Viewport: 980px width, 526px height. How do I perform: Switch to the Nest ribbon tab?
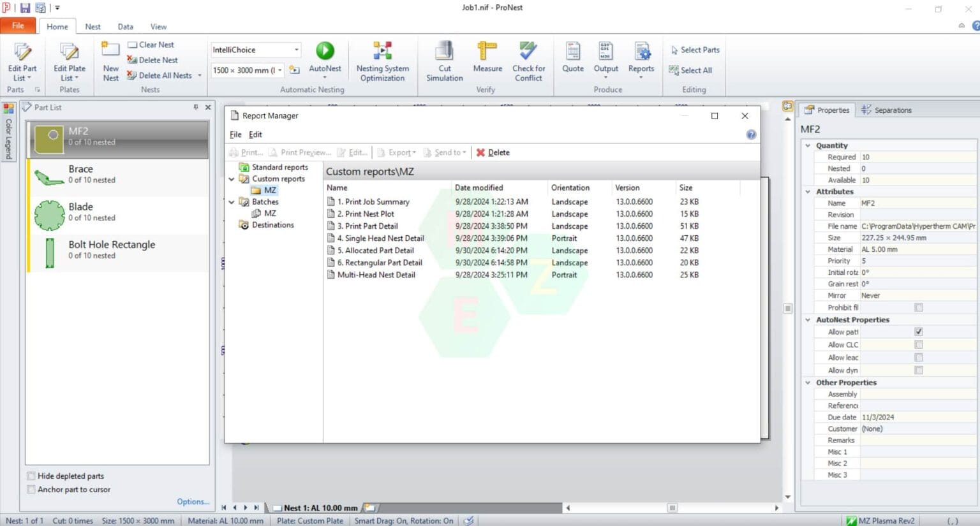click(93, 27)
